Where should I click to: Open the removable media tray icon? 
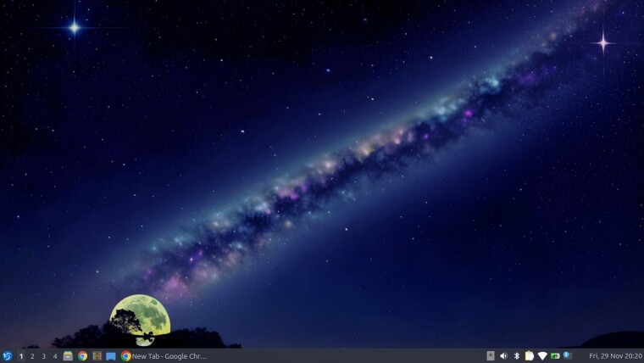[x=491, y=356]
